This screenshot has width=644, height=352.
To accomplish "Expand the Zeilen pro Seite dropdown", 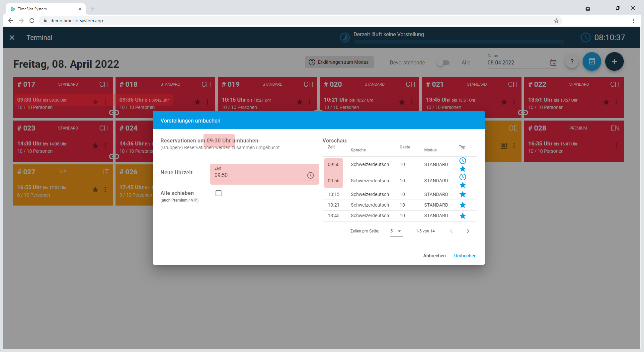I will click(396, 231).
